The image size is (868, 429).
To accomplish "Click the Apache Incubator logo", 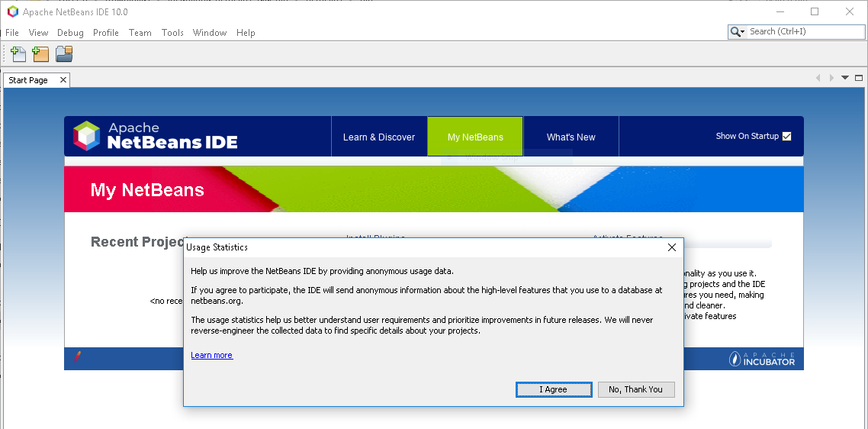I will (762, 359).
